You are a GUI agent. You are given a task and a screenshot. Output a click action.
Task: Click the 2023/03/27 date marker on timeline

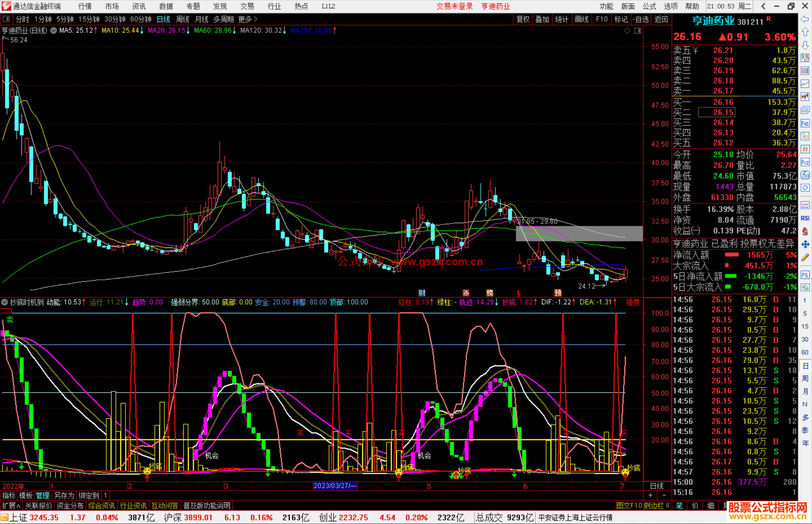(x=335, y=486)
